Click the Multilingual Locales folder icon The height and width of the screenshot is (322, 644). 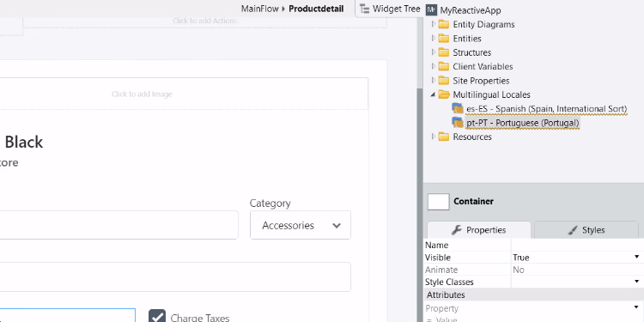pyautogui.click(x=444, y=94)
